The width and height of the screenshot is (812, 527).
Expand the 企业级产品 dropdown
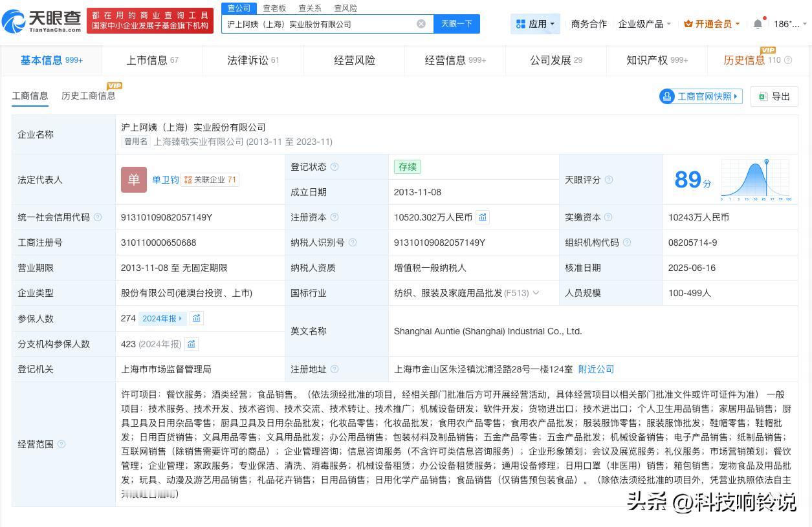coord(644,24)
